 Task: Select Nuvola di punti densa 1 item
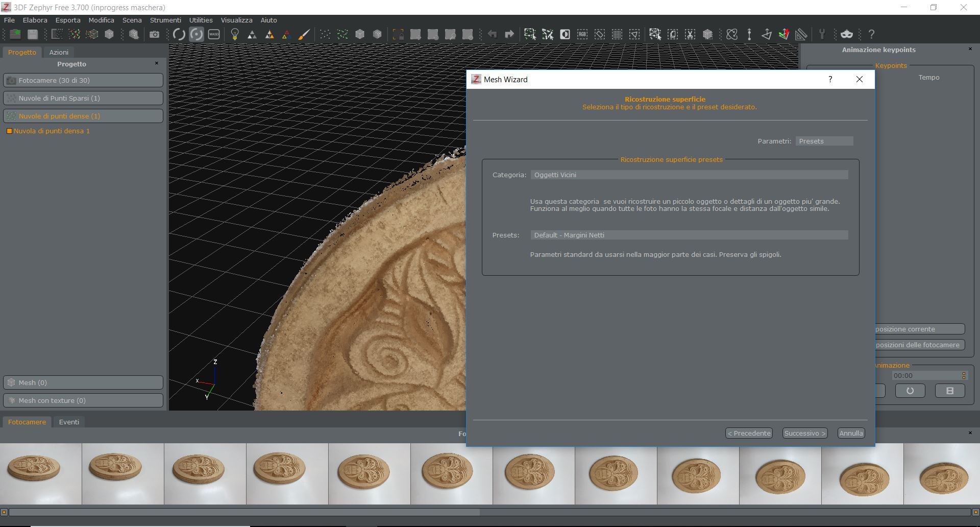[52, 131]
